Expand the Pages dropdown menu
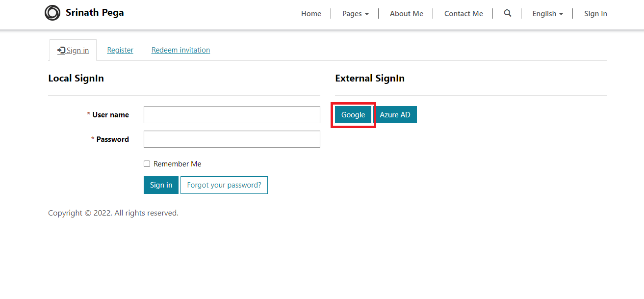This screenshot has height=299, width=644. click(x=355, y=14)
